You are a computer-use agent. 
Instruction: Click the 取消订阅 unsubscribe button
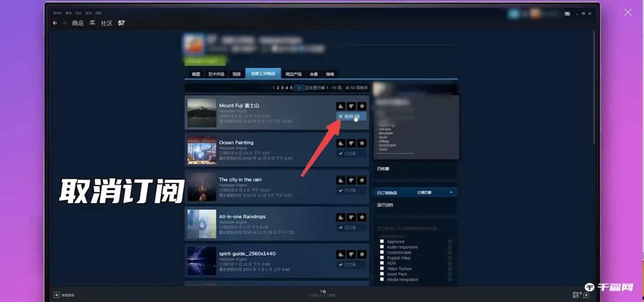351,117
